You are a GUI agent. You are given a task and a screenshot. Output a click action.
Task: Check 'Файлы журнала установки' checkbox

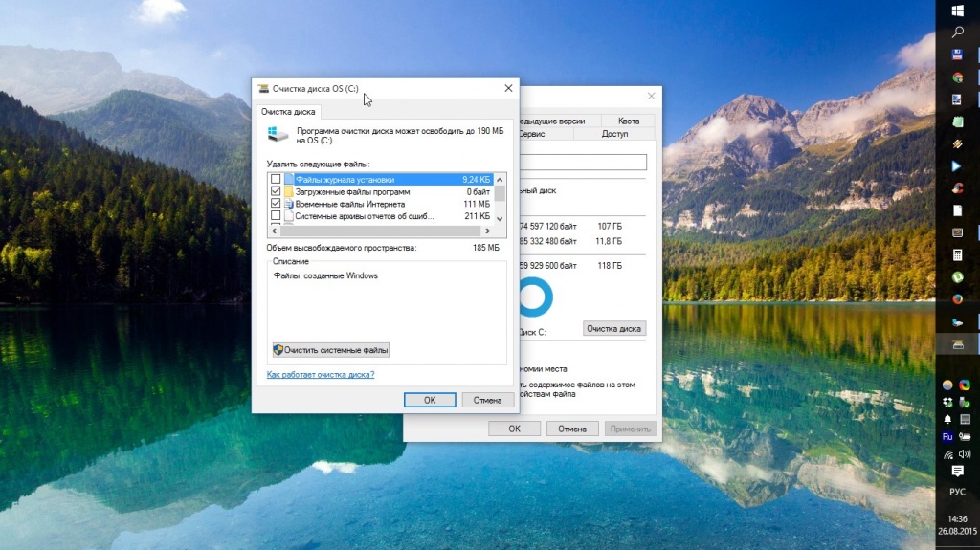pos(276,180)
